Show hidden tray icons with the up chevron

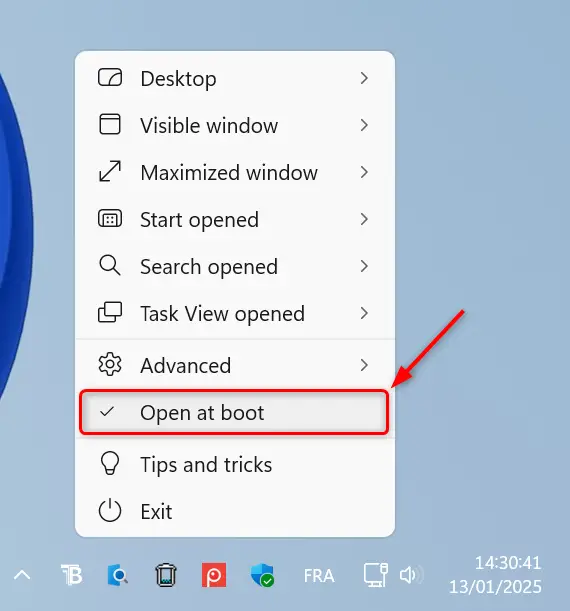(22, 575)
